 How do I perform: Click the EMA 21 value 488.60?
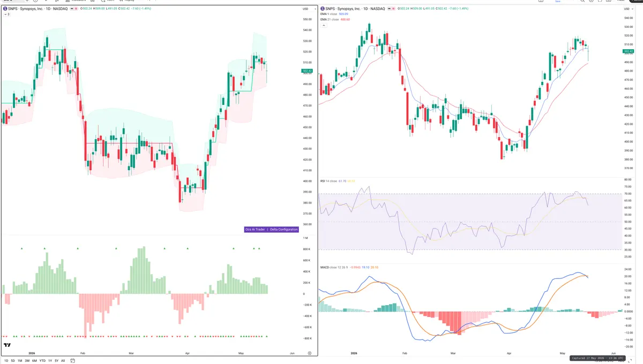(345, 19)
